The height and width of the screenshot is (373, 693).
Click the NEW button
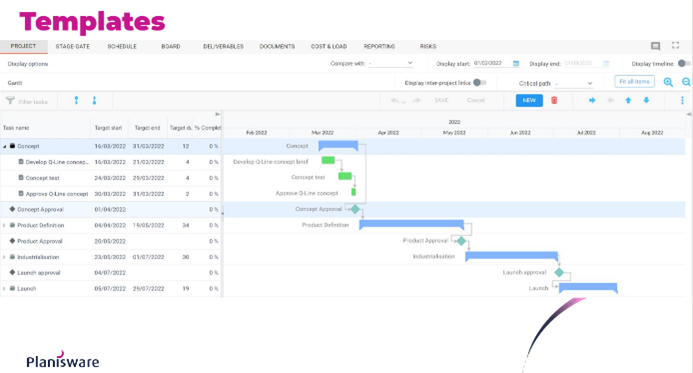(x=529, y=100)
